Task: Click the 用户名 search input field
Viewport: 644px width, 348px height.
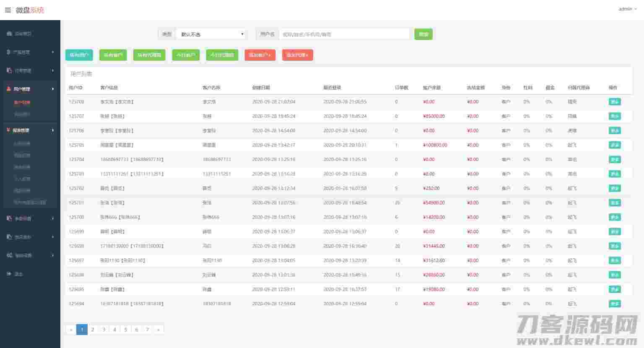Action: click(344, 34)
